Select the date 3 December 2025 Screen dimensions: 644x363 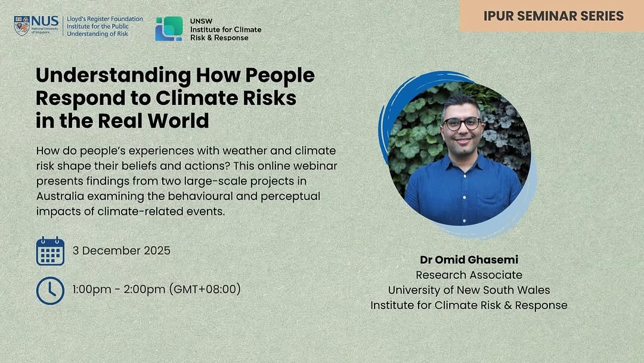(x=122, y=250)
